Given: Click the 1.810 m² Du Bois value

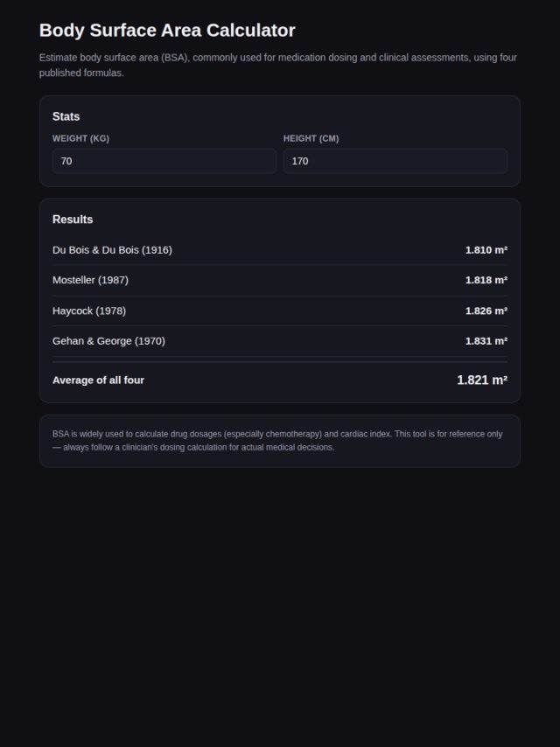Looking at the screenshot, I should tap(486, 249).
